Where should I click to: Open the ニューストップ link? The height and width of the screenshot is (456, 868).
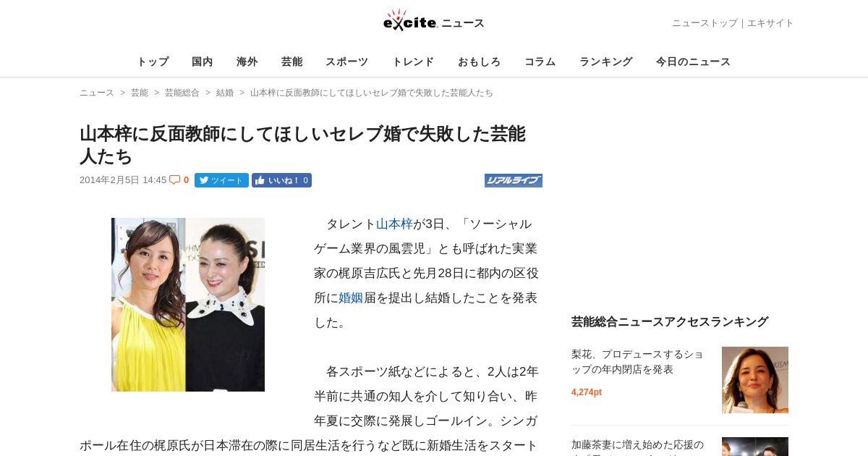(x=705, y=23)
